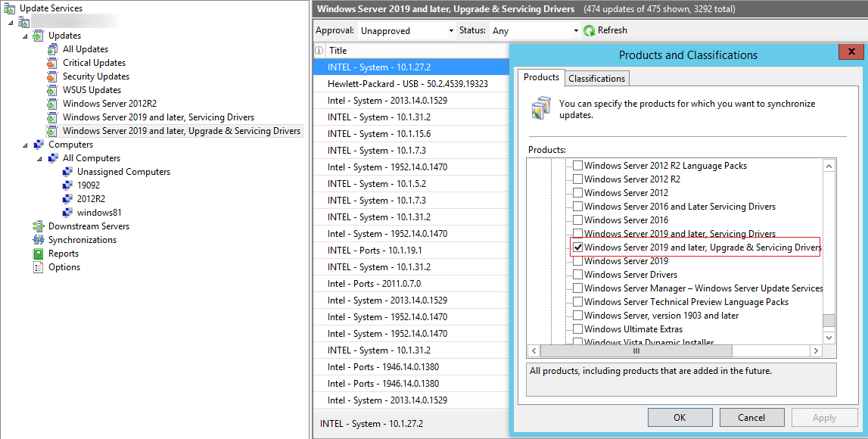Click the Unassigned Computers group icon
The height and width of the screenshot is (439, 868).
point(67,172)
